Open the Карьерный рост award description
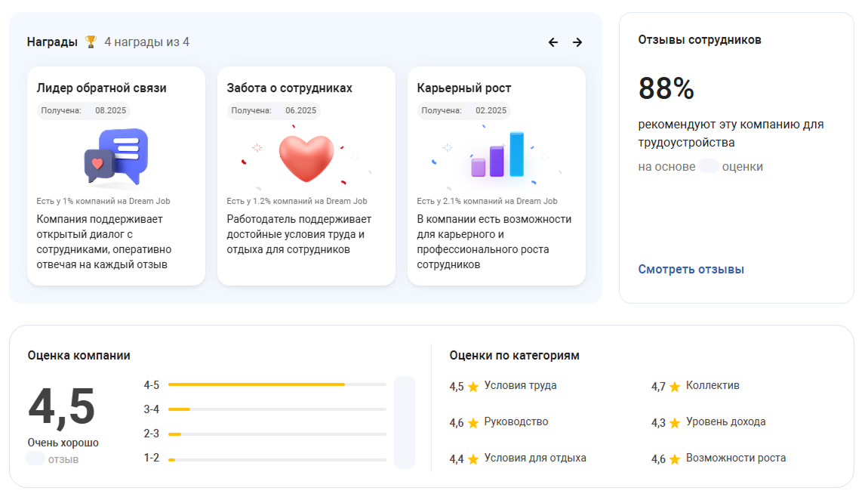The height and width of the screenshot is (500, 868). click(494, 242)
